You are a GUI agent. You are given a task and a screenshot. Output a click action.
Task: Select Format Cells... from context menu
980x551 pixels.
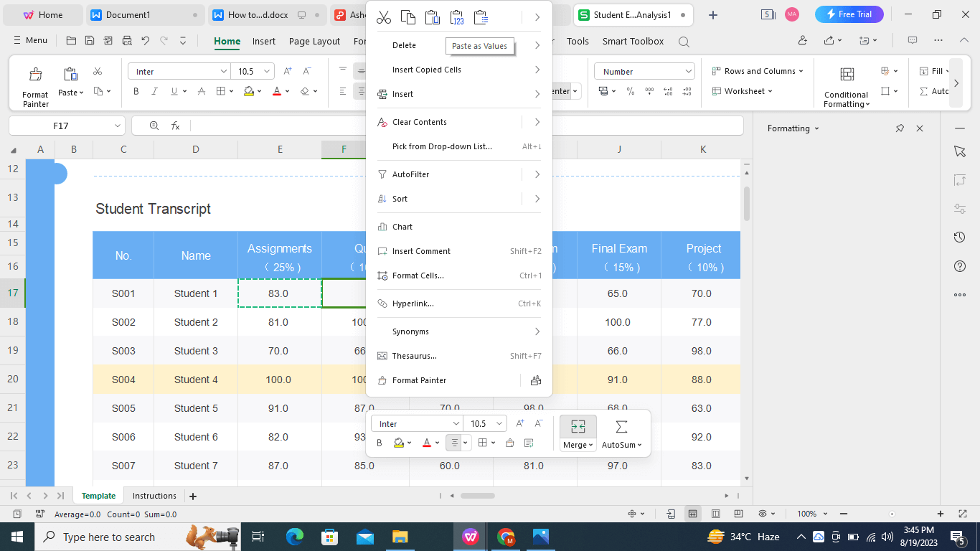point(418,275)
